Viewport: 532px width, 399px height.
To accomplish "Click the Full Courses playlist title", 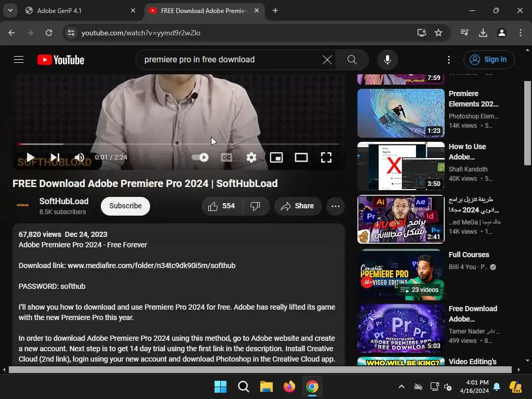I will (469, 255).
